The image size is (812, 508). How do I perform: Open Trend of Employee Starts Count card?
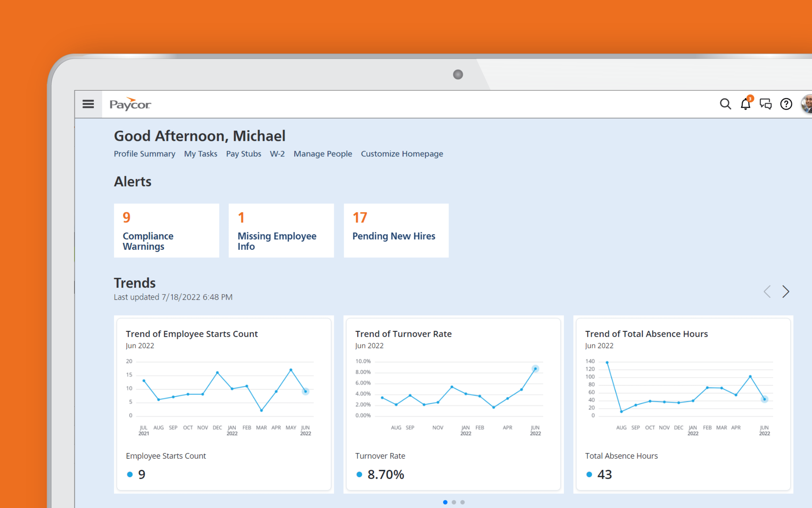[224, 404]
